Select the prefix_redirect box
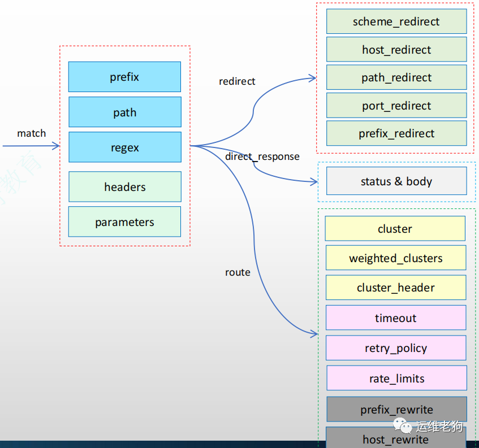 [396, 133]
